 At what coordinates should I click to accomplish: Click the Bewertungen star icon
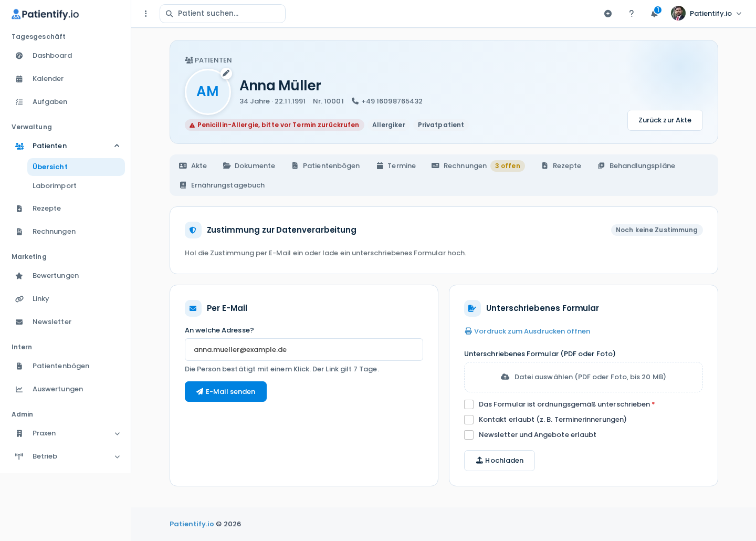(x=19, y=276)
